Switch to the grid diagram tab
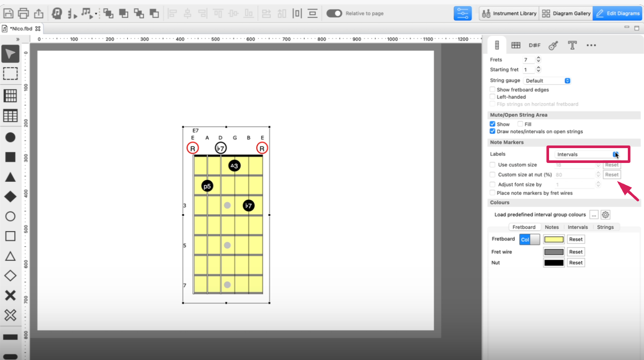This screenshot has height=360, width=644. point(516,45)
